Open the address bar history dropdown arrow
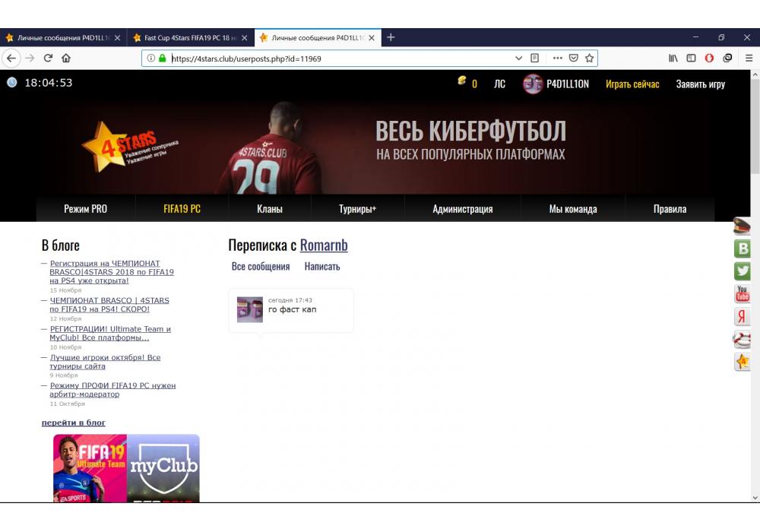Image resolution: width=760 pixels, height=532 pixels. point(518,59)
